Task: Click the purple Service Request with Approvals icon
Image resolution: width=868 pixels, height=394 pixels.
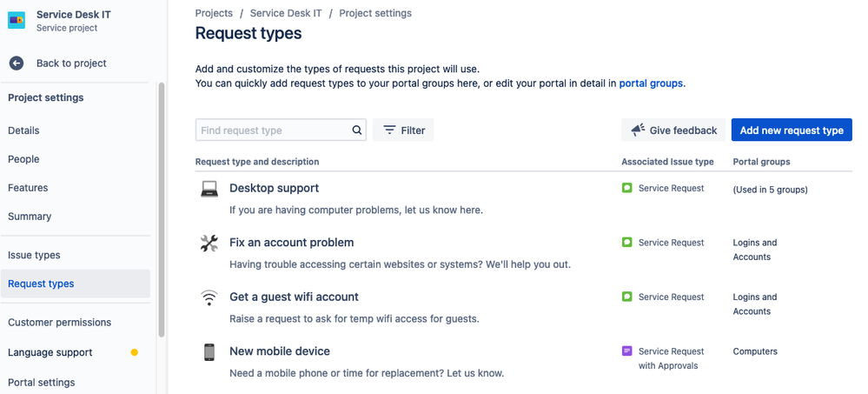Action: 627,351
